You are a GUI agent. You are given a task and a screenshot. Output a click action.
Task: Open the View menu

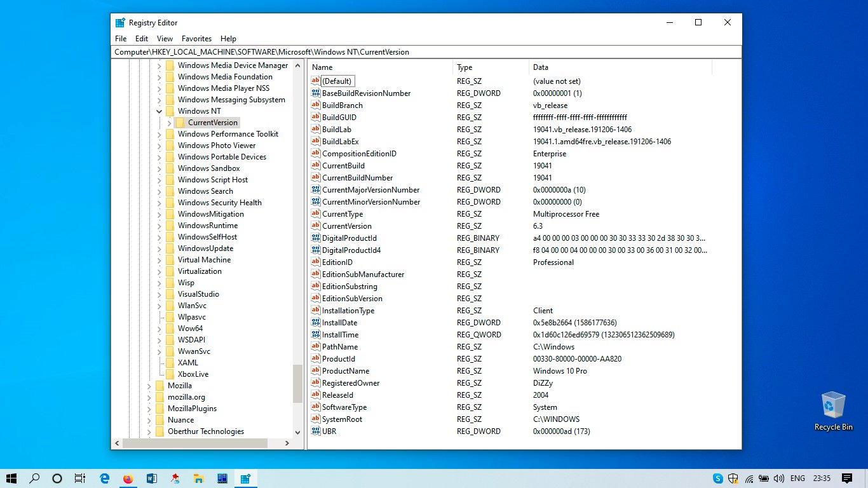click(165, 39)
